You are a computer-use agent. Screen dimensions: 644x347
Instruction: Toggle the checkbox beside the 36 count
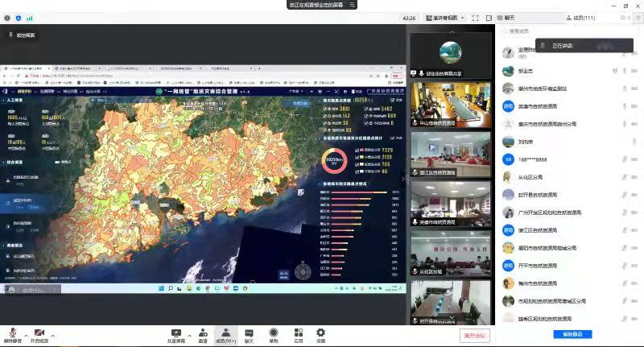click(325, 123)
